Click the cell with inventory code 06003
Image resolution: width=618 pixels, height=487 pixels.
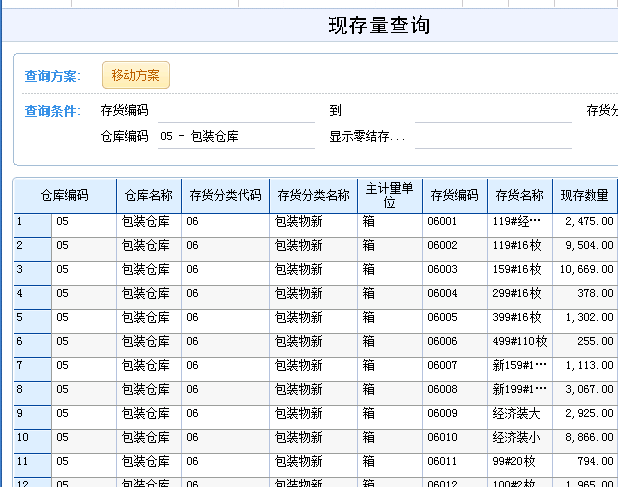[454, 270]
